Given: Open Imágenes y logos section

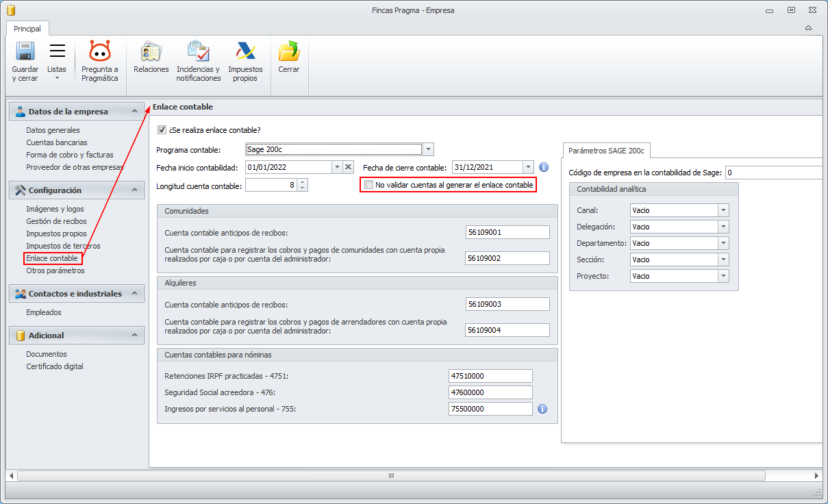Looking at the screenshot, I should 55,209.
